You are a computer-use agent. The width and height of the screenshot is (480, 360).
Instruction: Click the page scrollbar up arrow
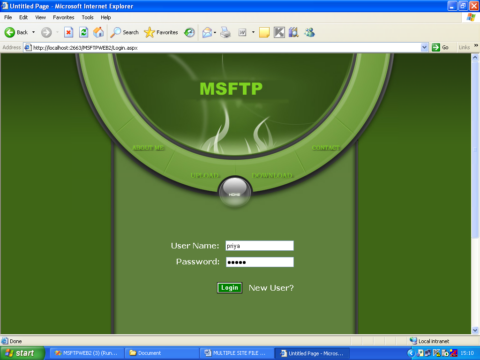475,57
